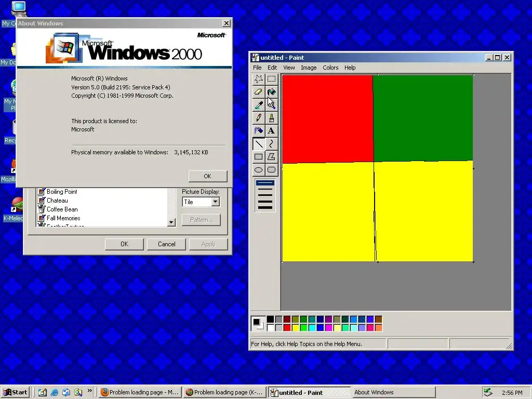Screen dimensions: 532x399
Task: Select the rectangular Select tool in Paint
Action: [x=271, y=79]
